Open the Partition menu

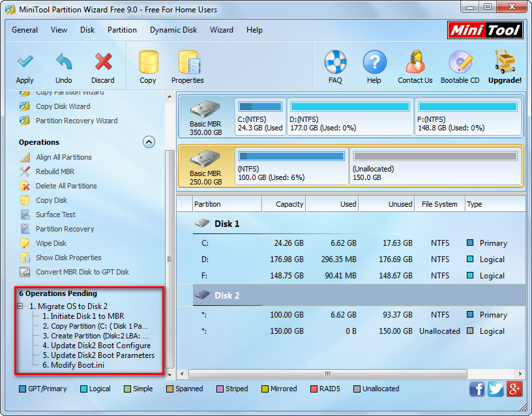pyautogui.click(x=122, y=30)
